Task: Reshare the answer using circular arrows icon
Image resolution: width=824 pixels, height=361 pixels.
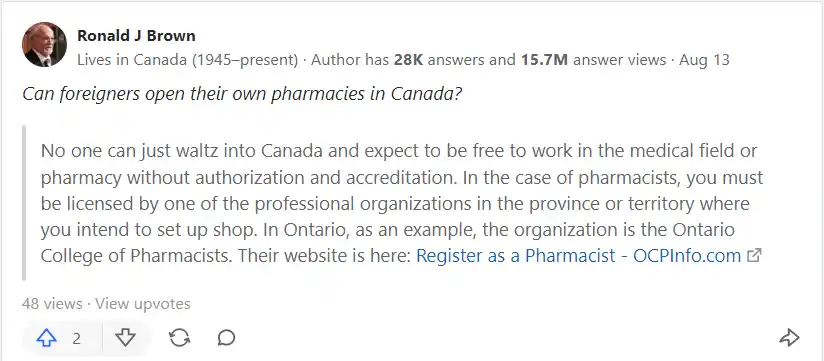Action: pos(180,338)
